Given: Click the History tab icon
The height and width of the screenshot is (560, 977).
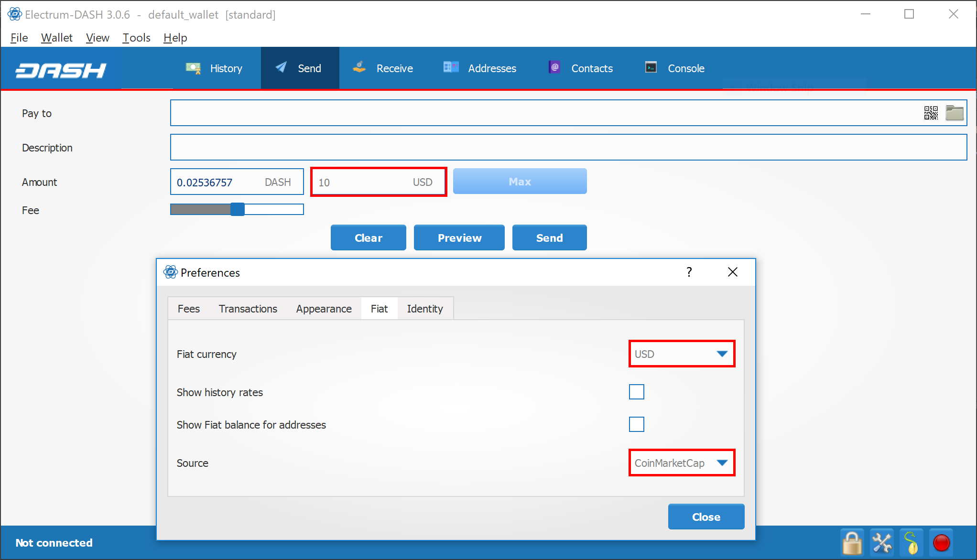Looking at the screenshot, I should tap(193, 68).
